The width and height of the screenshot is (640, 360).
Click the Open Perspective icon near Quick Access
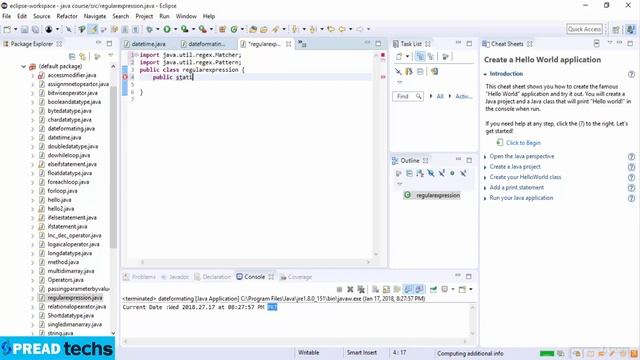click(616, 29)
